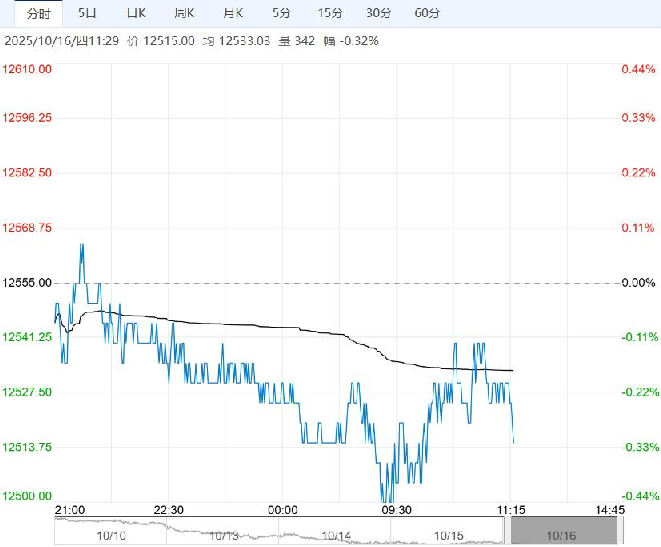Select the 日K daily candlestick tab
The height and width of the screenshot is (547, 661).
[136, 13]
